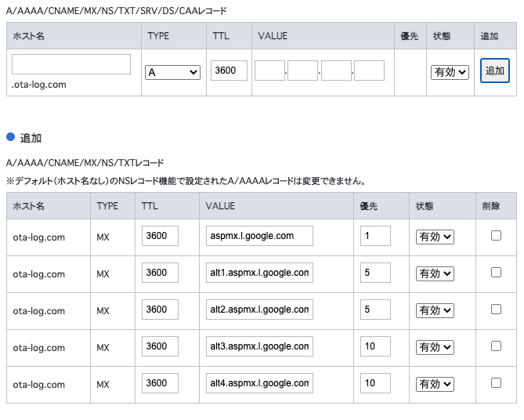Click the second IP address octet field
524x420 pixels.
click(303, 71)
